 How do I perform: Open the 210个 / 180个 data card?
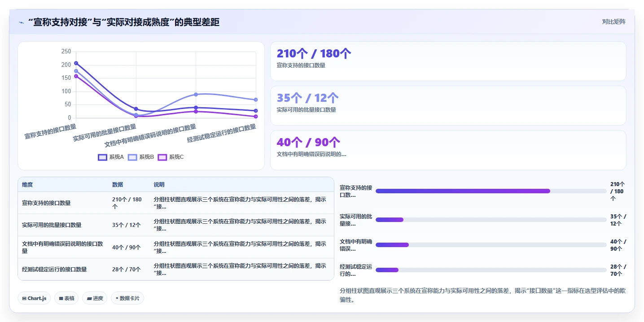[x=448, y=61]
